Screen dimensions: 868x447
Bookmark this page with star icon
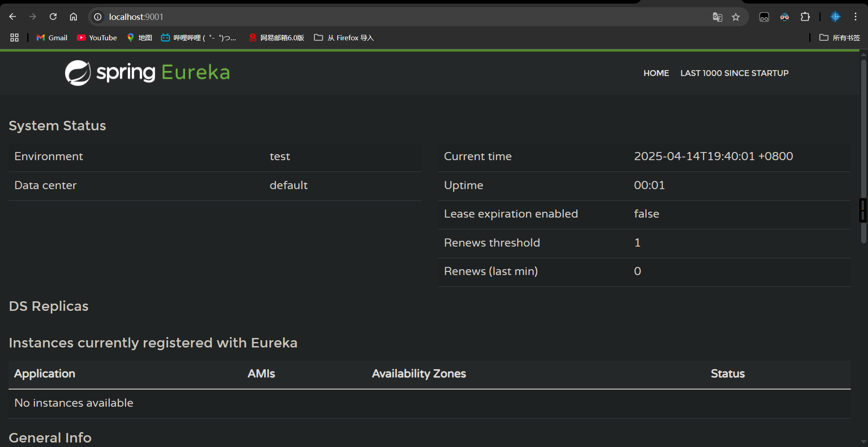coord(736,17)
